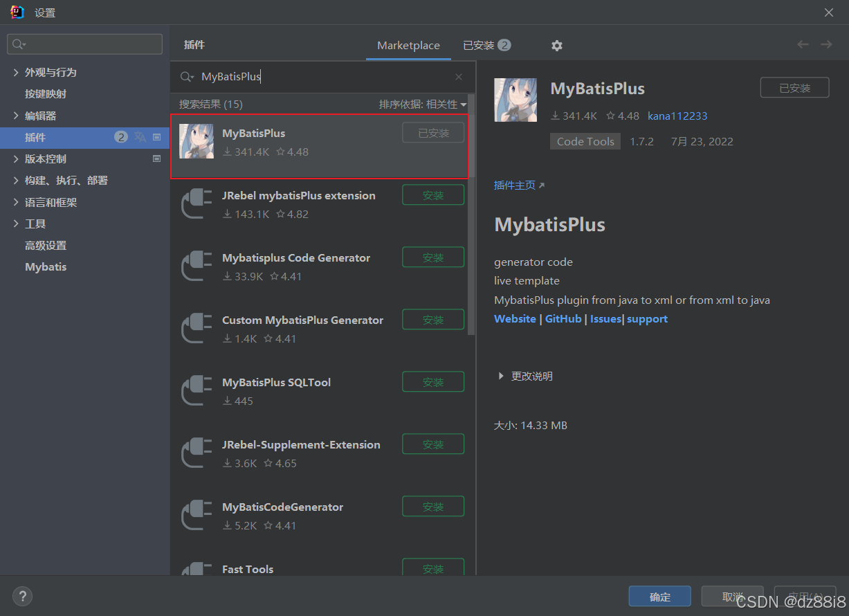Open the support link

[x=647, y=318]
